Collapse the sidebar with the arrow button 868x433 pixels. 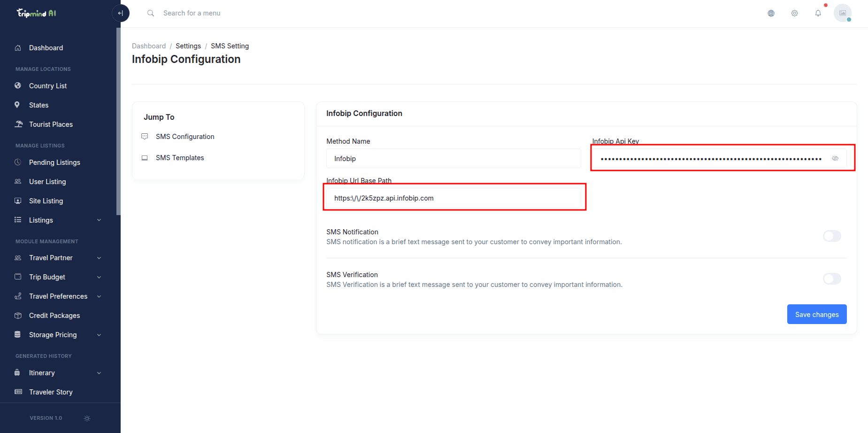121,13
